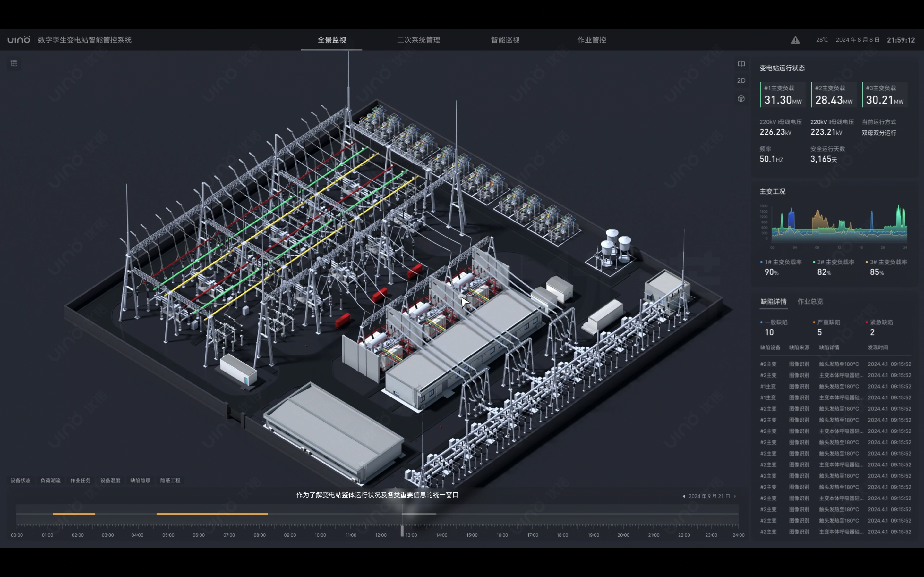Toggle 设备温度 layer button
Image resolution: width=924 pixels, height=577 pixels.
110,481
